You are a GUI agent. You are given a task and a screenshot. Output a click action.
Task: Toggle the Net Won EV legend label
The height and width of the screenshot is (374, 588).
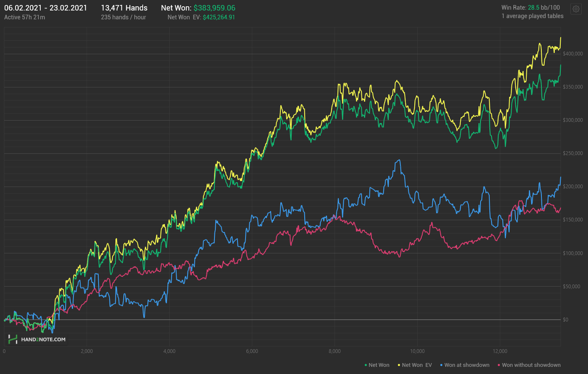[x=417, y=365]
